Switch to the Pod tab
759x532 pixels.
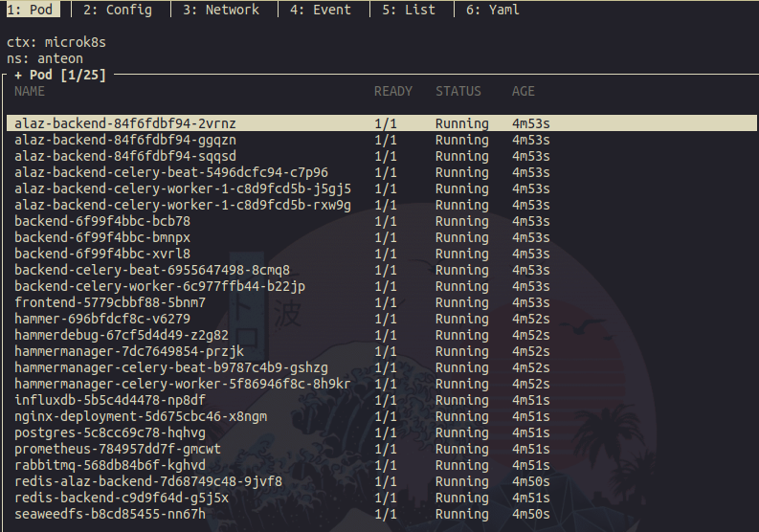[33, 10]
